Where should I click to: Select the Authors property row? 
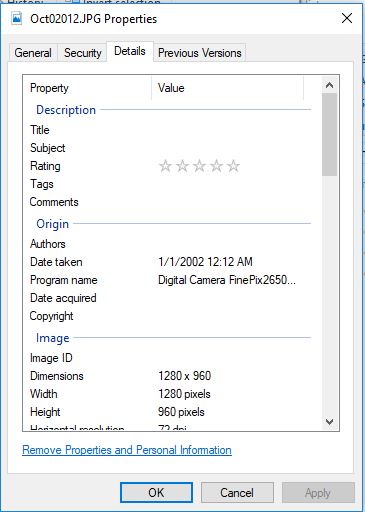coord(167,244)
